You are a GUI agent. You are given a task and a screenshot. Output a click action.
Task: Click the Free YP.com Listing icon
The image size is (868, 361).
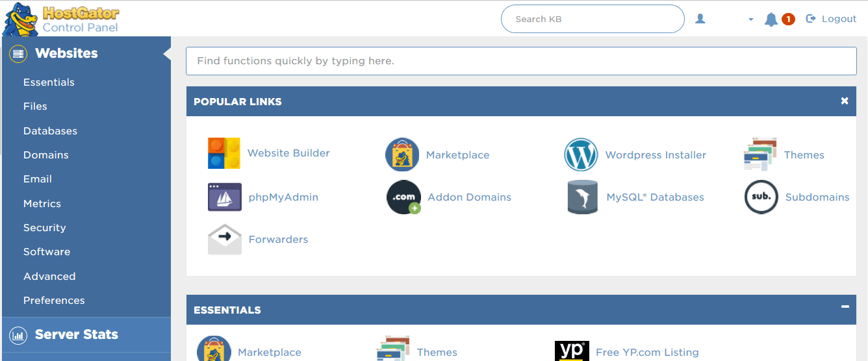[572, 351]
